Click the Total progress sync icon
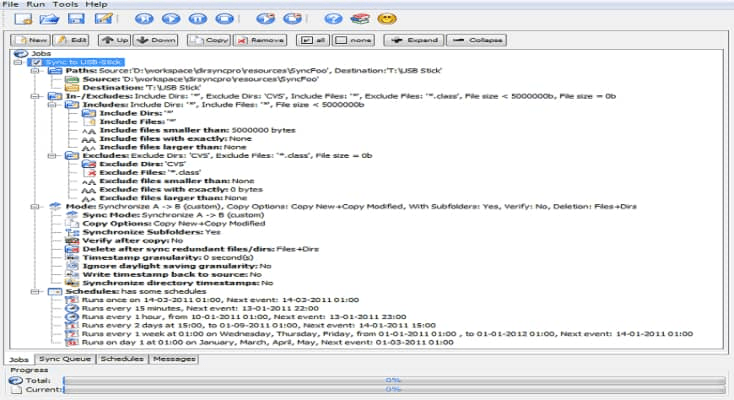The height and width of the screenshot is (400, 734). [x=16, y=380]
